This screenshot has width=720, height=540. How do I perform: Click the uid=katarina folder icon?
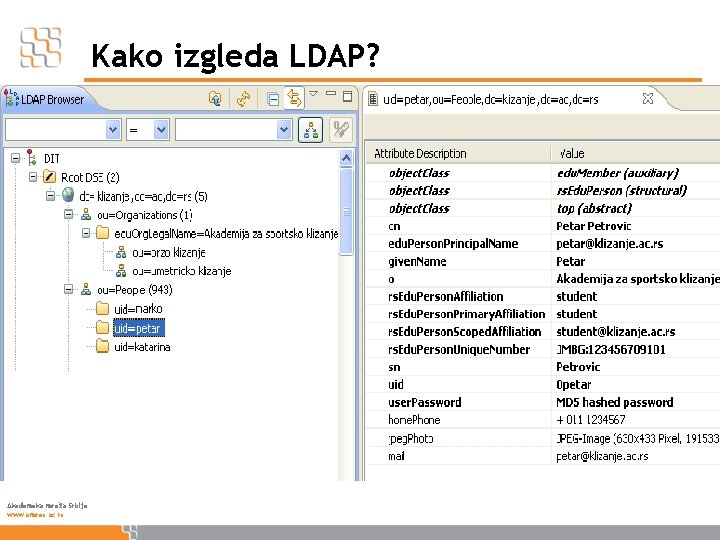click(102, 346)
